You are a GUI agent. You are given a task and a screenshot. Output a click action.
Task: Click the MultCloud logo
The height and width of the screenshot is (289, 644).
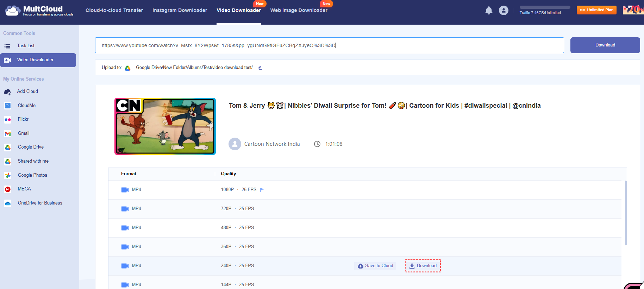[x=39, y=11]
